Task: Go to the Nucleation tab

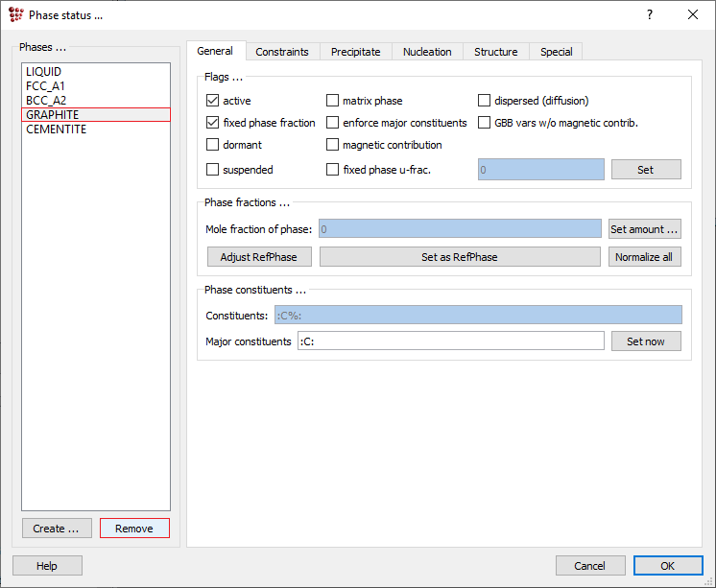Action: [427, 52]
